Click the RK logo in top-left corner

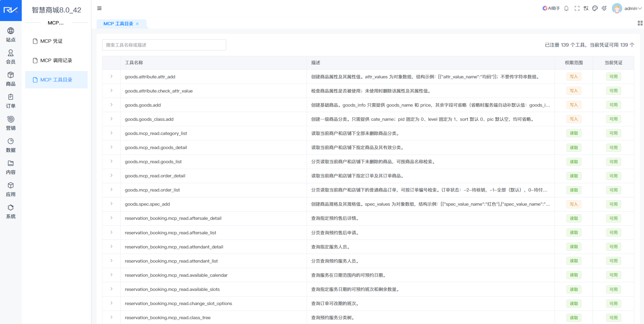[11, 10]
